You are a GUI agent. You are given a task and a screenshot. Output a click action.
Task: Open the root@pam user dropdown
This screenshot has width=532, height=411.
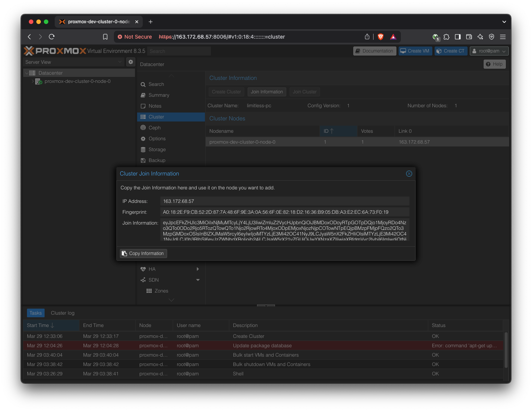[x=489, y=51]
